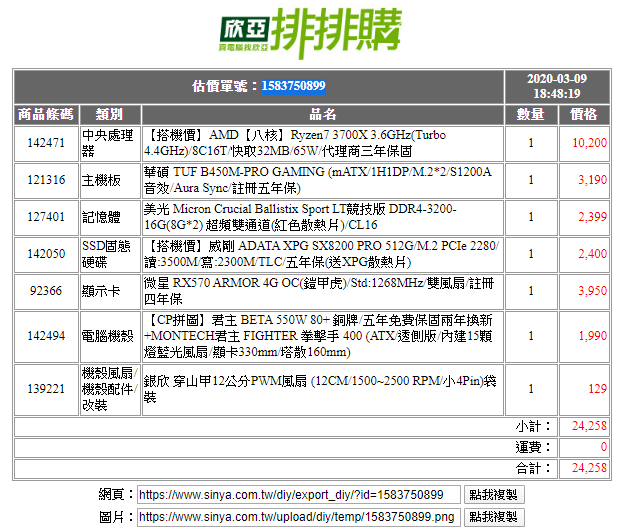The width and height of the screenshot is (622, 530).
Task: Click product code 92366
Action: (x=46, y=291)
